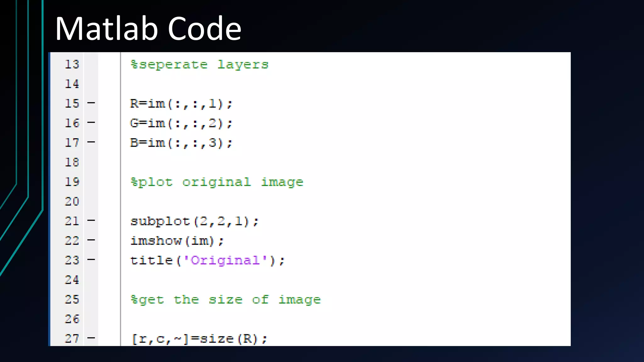Click line number 20

click(x=72, y=201)
